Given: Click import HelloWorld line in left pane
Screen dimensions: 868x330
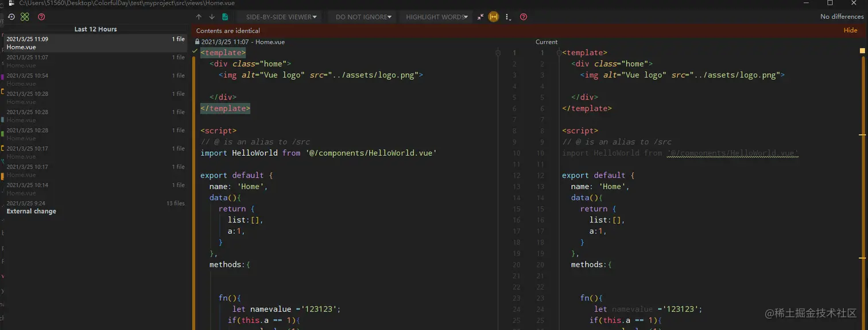Looking at the screenshot, I should 319,153.
